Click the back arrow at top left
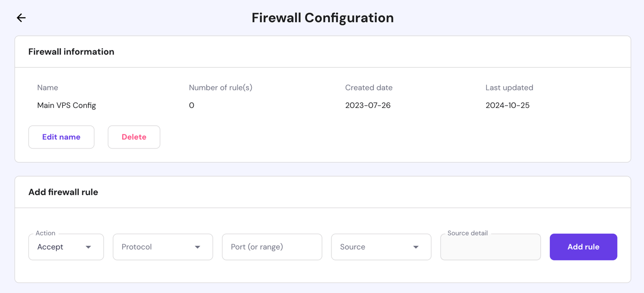644x293 pixels. point(21,17)
